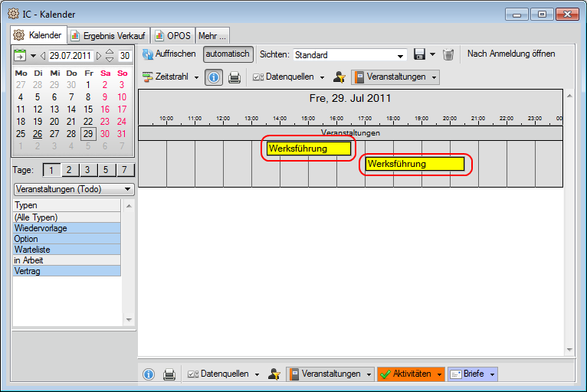Click the printer icon in bottom toolbar
The height and width of the screenshot is (392, 587).
169,374
